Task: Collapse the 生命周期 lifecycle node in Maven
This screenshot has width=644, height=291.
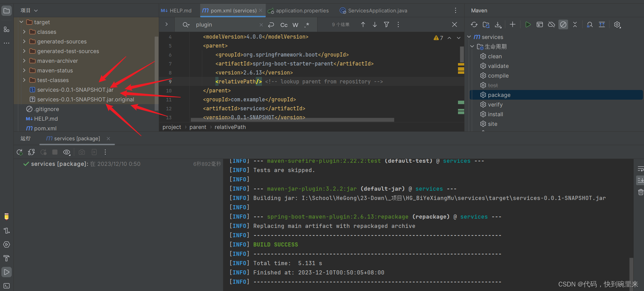Action: click(472, 47)
